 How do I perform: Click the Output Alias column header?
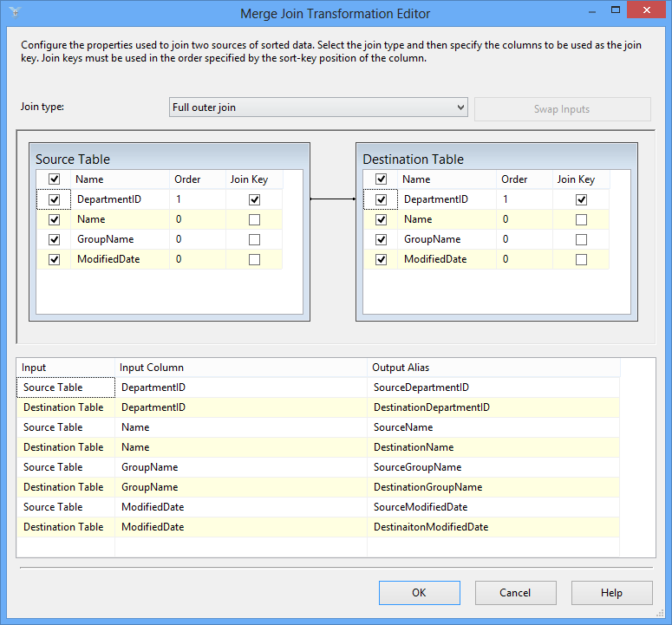(493, 368)
